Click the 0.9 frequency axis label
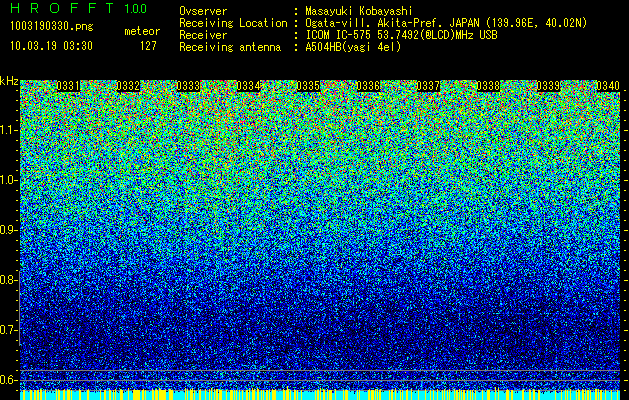The height and width of the screenshot is (400, 629). [x=8, y=230]
